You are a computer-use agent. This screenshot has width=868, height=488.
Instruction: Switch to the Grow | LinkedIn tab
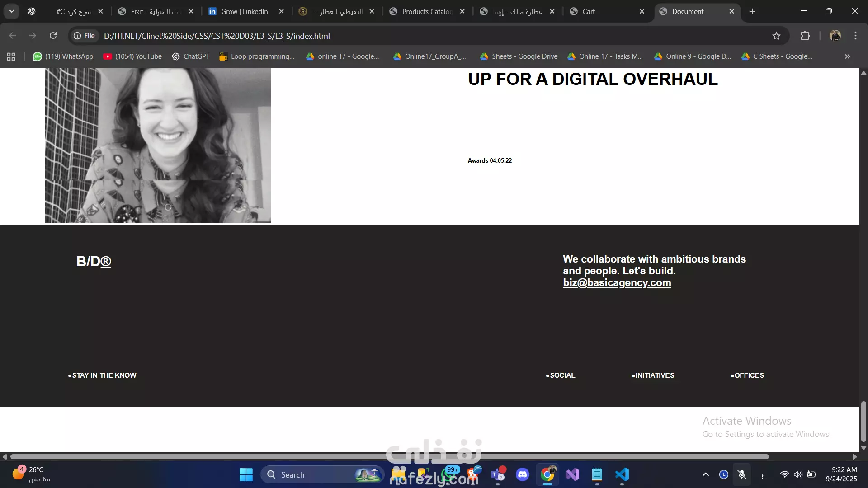244,12
